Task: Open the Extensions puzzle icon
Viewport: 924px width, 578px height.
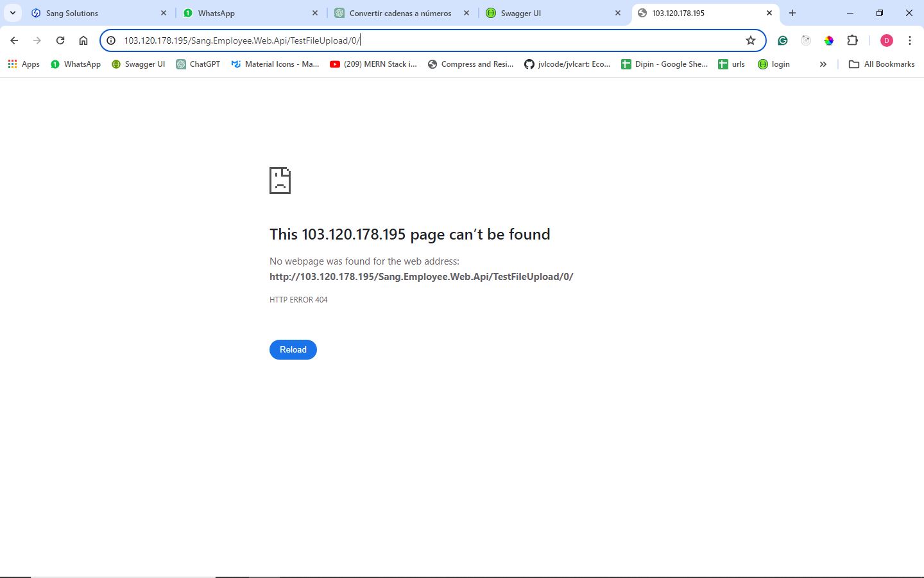Action: [x=852, y=40]
